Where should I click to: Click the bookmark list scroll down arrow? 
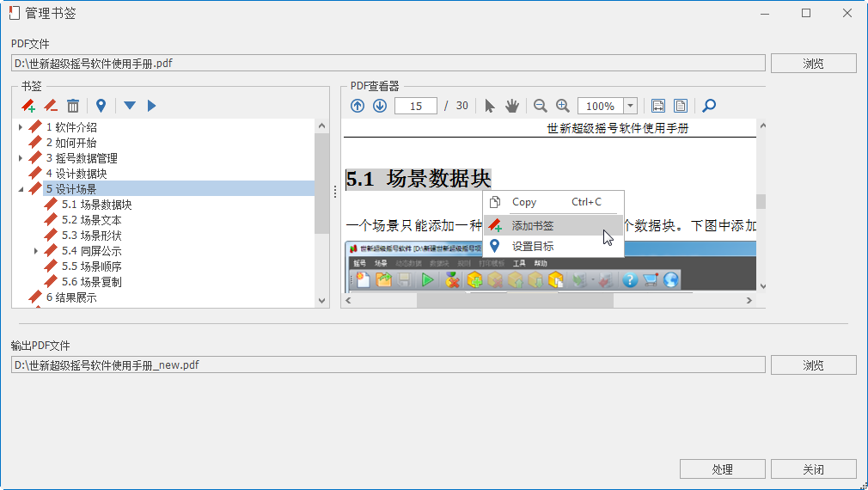[321, 301]
